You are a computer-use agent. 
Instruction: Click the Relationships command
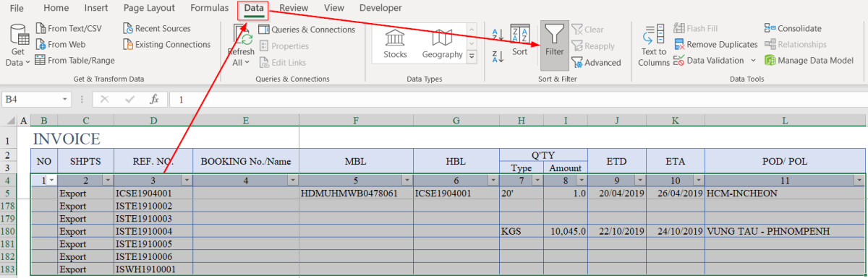pos(795,45)
